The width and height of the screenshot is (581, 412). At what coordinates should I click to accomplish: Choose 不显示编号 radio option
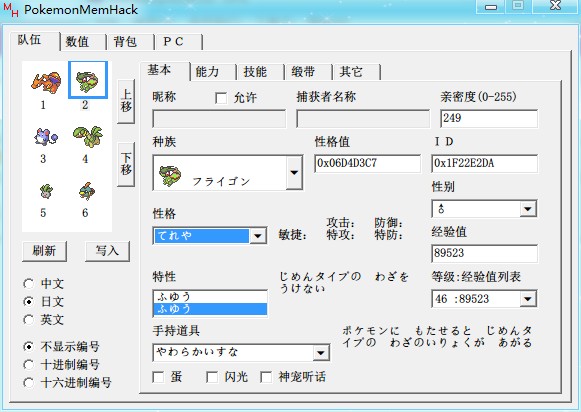(29, 347)
